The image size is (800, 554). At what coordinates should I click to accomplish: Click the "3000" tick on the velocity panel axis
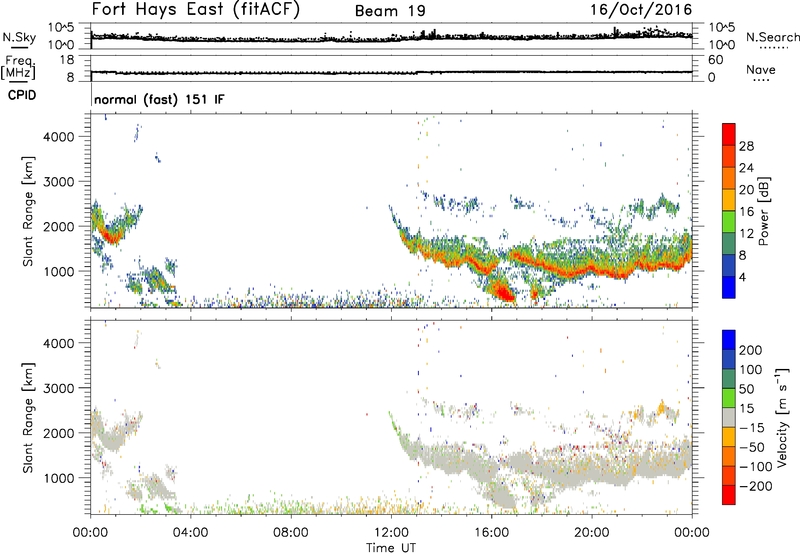click(58, 388)
